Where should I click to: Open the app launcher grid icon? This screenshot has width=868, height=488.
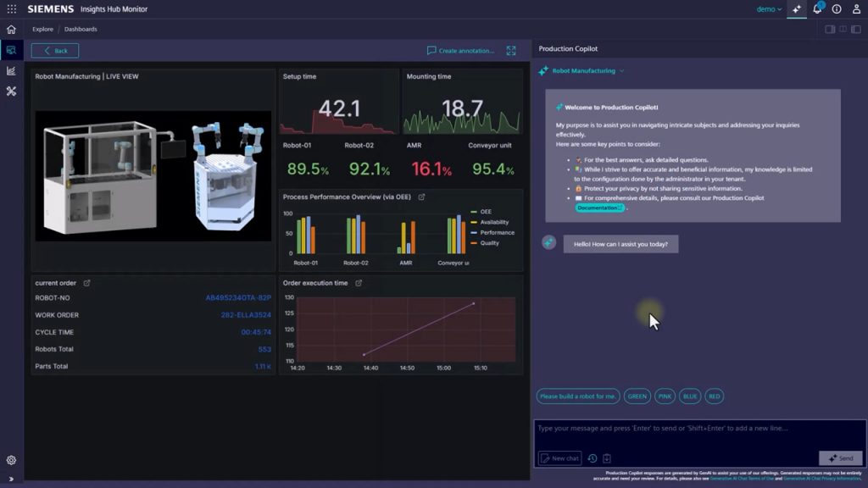11,9
